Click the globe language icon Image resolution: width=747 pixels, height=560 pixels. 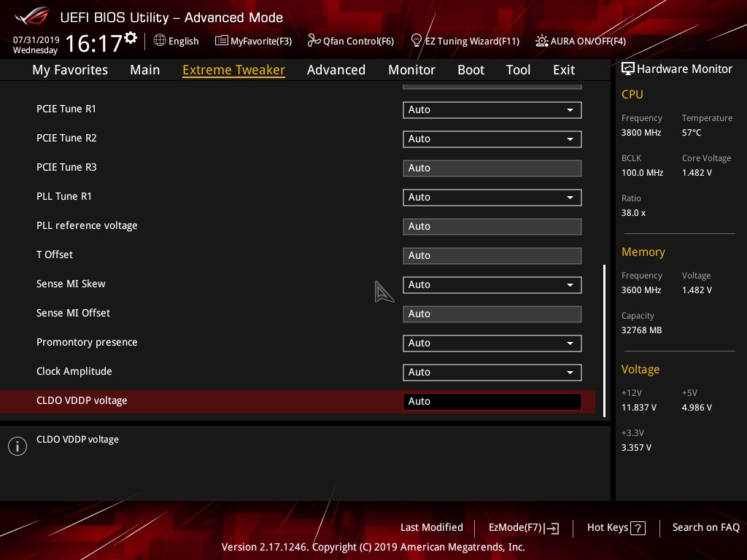tap(160, 41)
